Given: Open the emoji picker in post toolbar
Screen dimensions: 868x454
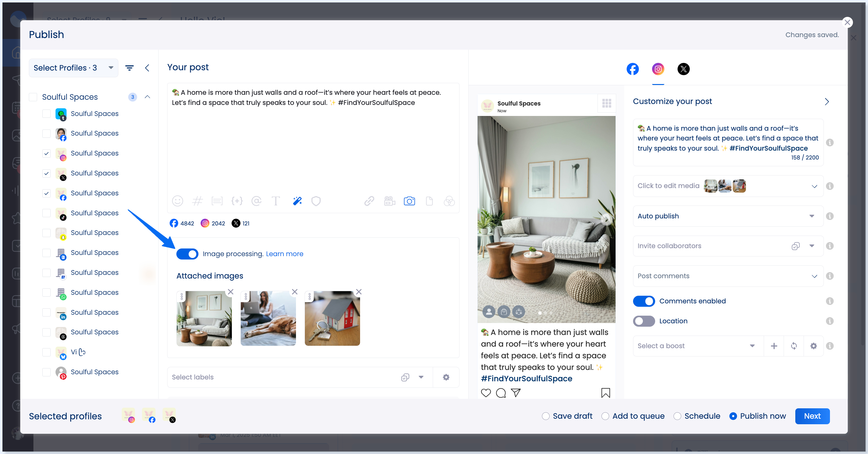Looking at the screenshot, I should tap(177, 201).
